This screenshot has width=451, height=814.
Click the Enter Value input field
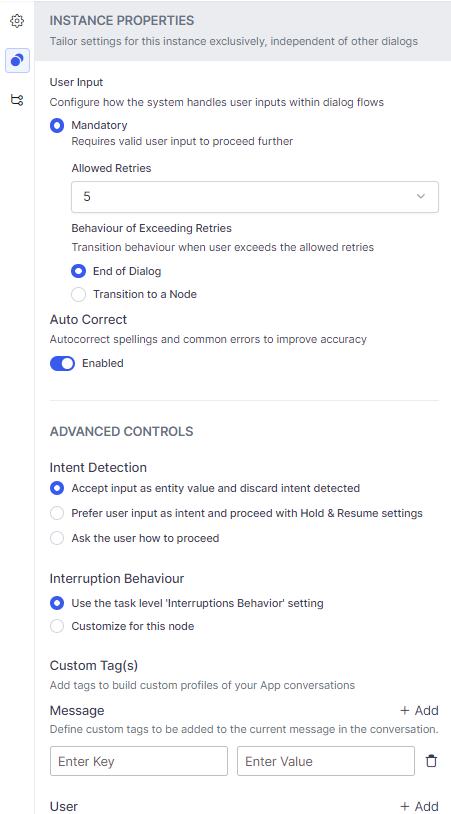click(326, 761)
